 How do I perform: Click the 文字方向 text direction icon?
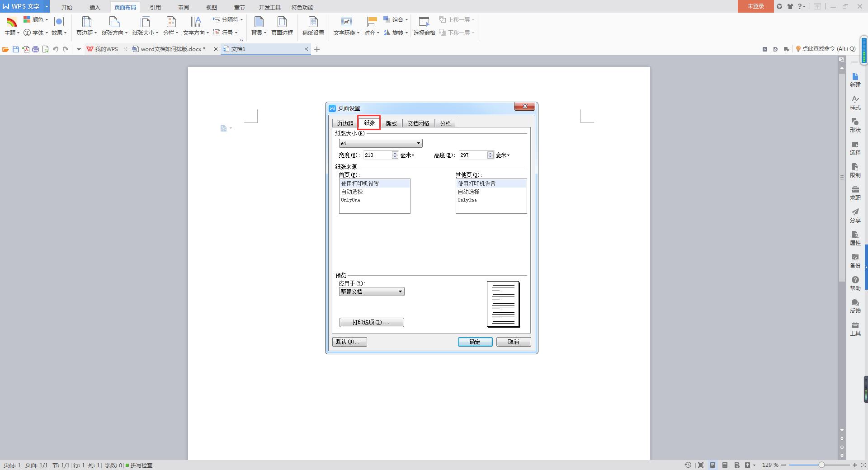[x=196, y=22]
